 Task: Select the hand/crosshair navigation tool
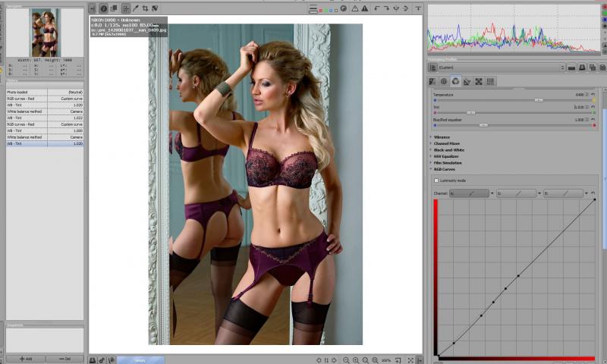[125, 8]
